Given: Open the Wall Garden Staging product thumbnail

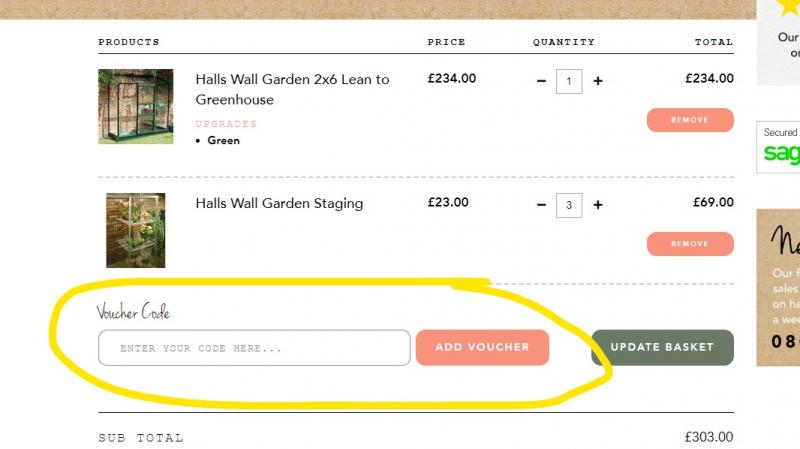Looking at the screenshot, I should tap(136, 230).
